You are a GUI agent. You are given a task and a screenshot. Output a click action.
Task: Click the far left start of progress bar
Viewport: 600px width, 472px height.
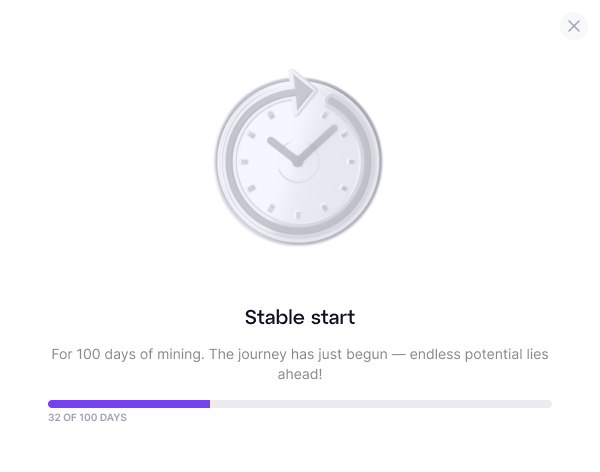tap(51, 404)
